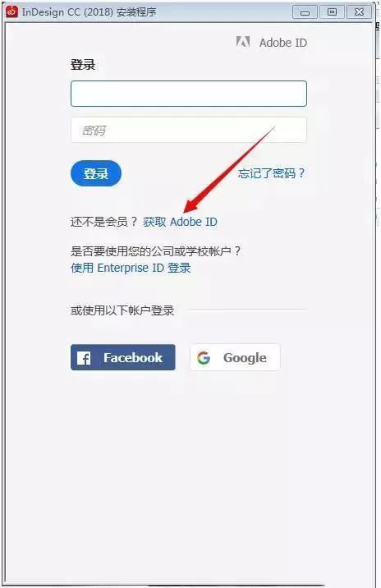Click the 登录 heading above the fields
Viewport: 381px width, 588px height.
[83, 65]
